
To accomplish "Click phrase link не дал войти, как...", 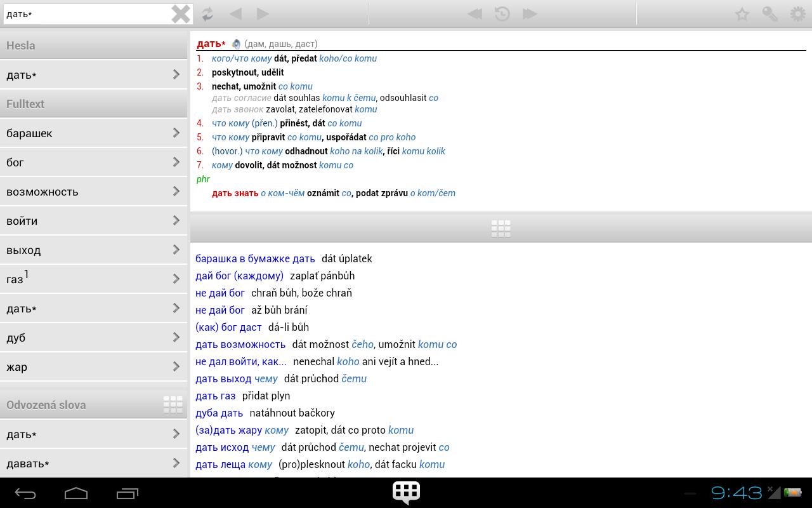I will (240, 361).
